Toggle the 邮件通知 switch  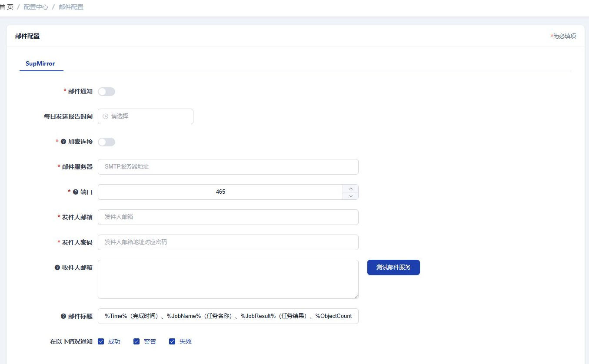pos(106,92)
